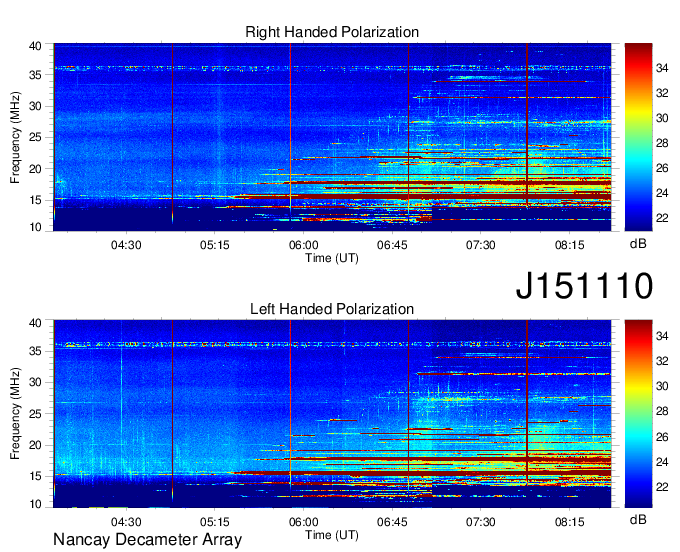Image resolution: width=680 pixels, height=552 pixels.
Task: Click the right-handed polarization color bar
Action: coord(638,137)
